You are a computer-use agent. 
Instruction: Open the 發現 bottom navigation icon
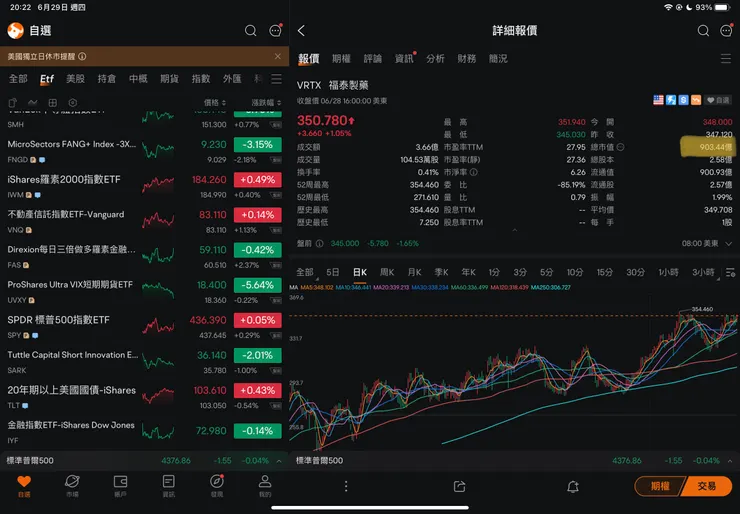click(x=217, y=486)
